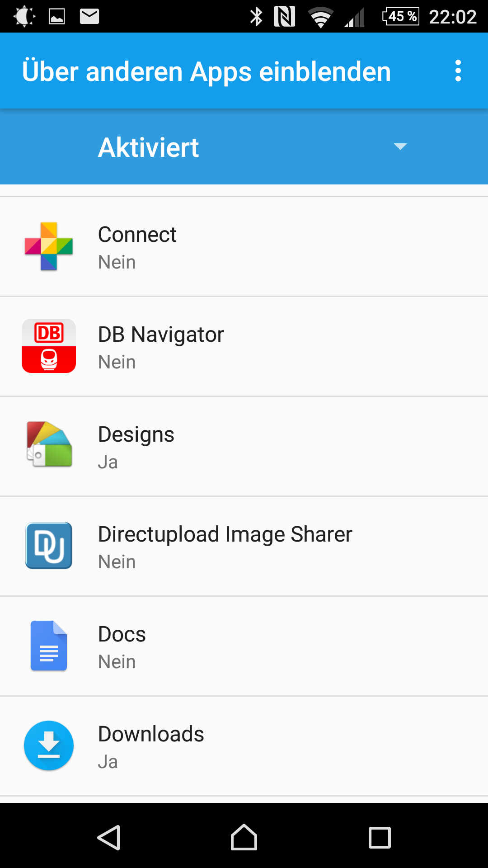Tap the Connect app icon
Viewport: 488px width, 868px height.
[49, 246]
